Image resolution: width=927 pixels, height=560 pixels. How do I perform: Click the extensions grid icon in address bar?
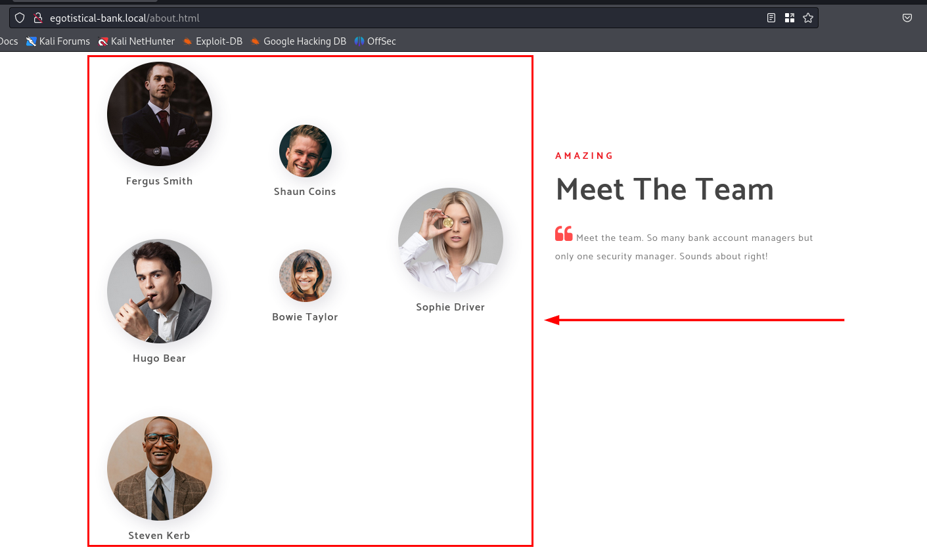pyautogui.click(x=790, y=18)
